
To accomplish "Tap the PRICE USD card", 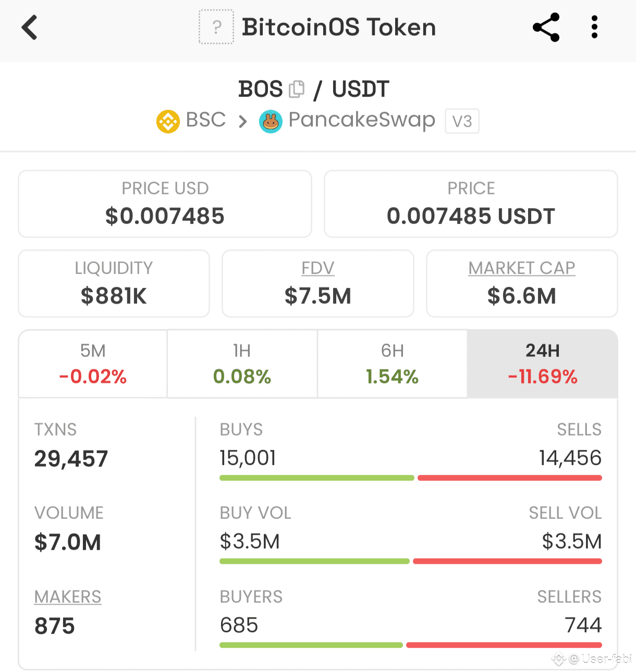I will (165, 204).
